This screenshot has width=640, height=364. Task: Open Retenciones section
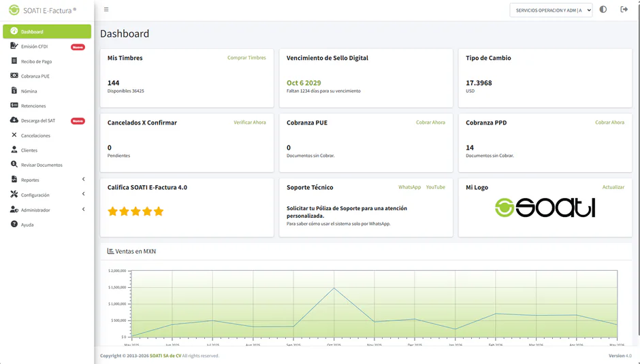(47, 105)
